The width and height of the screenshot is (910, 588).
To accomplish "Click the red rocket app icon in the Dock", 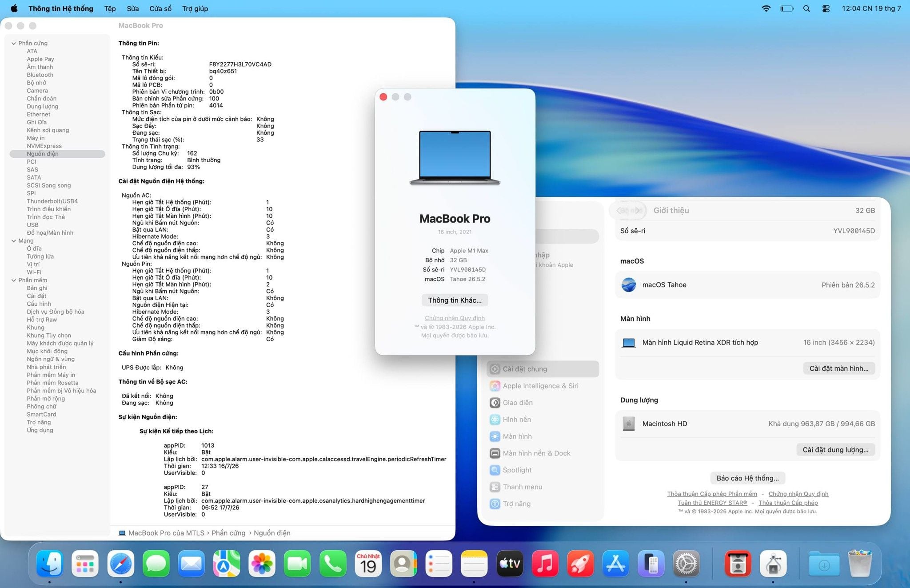I will [x=580, y=563].
